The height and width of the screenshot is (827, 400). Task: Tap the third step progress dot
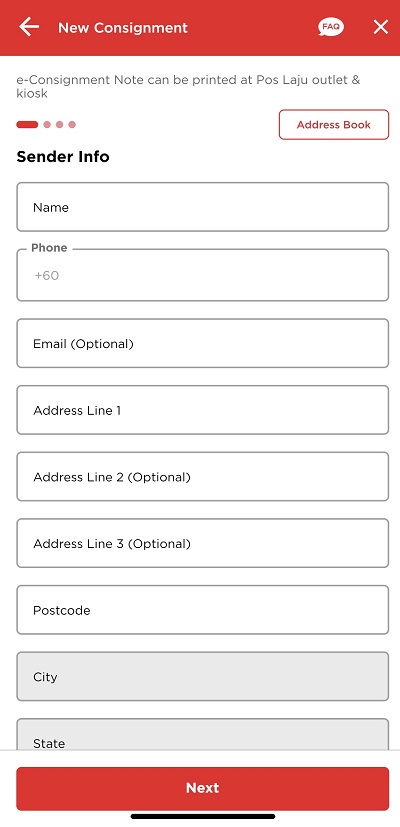60,124
